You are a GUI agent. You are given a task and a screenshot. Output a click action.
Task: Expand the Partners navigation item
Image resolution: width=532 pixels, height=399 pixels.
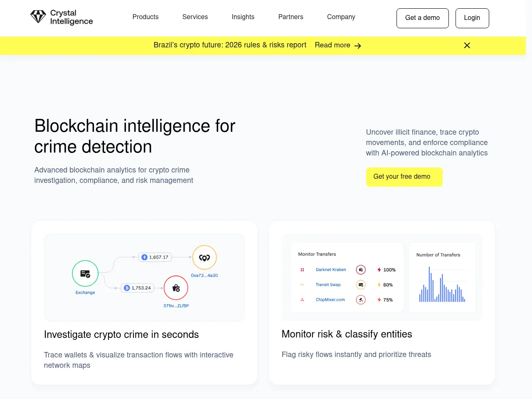[x=291, y=17]
